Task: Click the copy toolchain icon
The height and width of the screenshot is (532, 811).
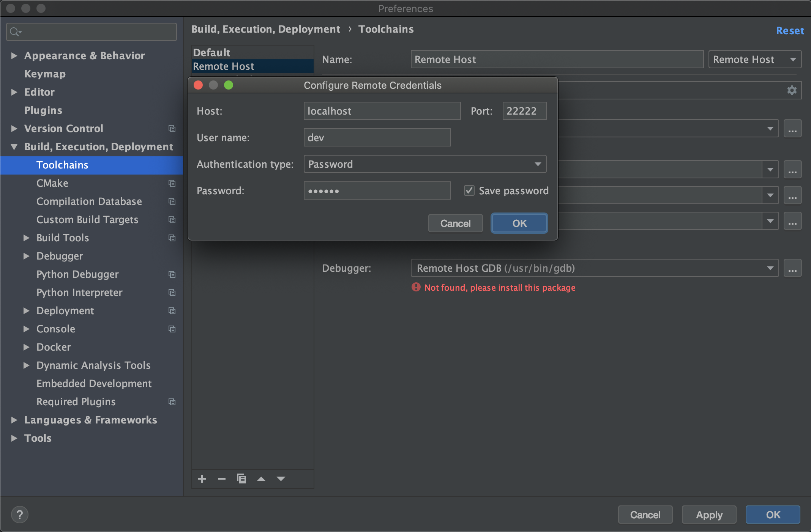Action: pos(241,479)
